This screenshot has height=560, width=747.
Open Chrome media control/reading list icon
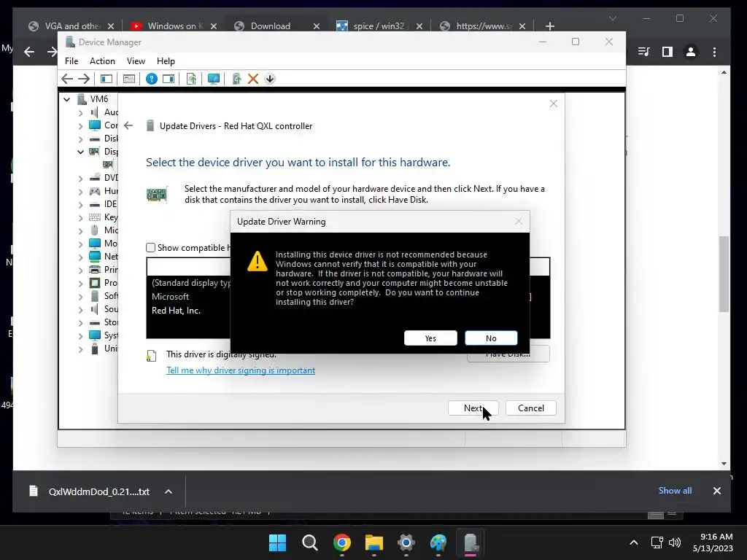(x=644, y=52)
